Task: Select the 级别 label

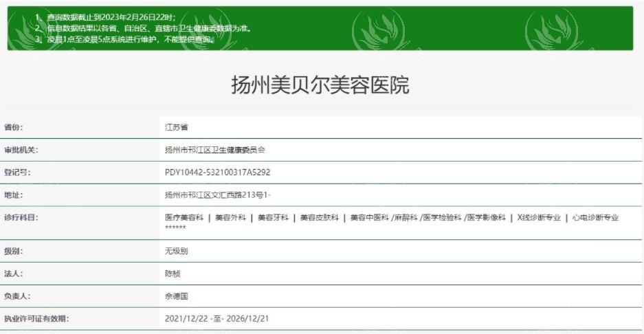Action: 14,251
